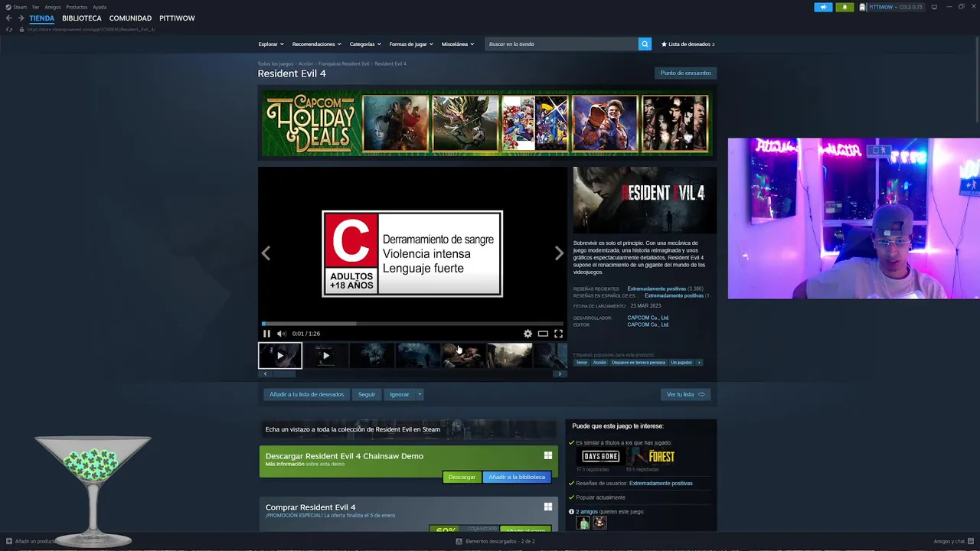Switch to the COMUNIDAD tab
The image size is (980, 551).
(130, 18)
